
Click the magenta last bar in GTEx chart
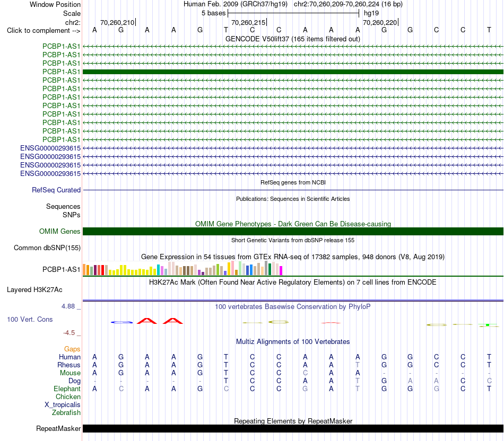(281, 270)
